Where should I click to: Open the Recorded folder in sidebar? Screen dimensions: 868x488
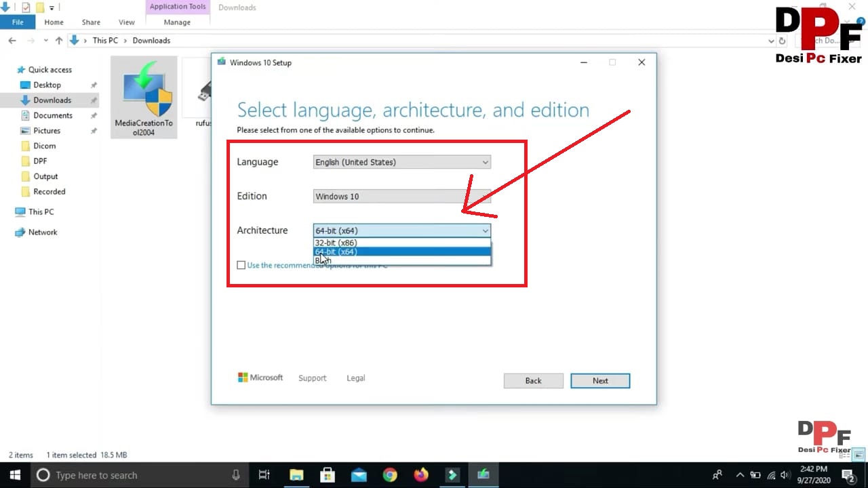tap(49, 192)
